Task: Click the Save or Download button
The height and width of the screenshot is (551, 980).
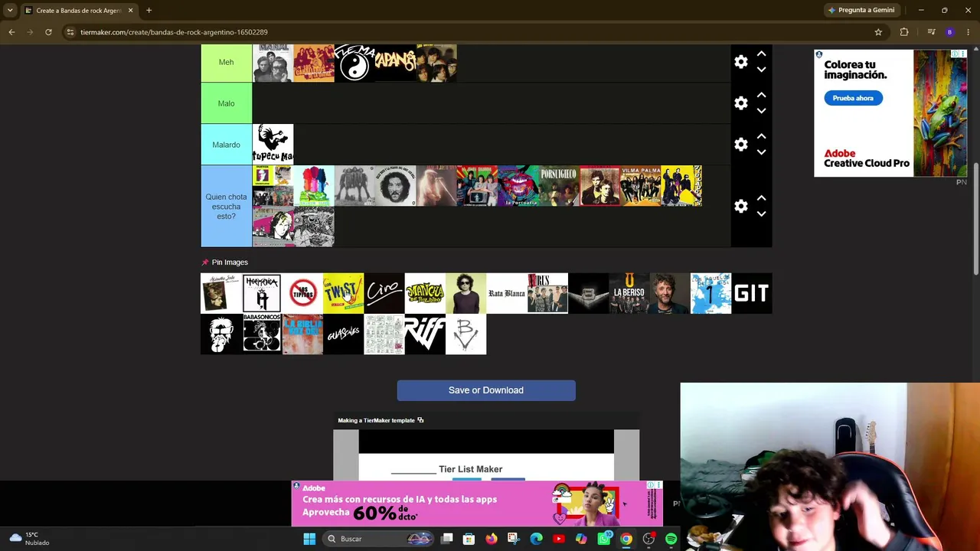Action: pyautogui.click(x=486, y=390)
